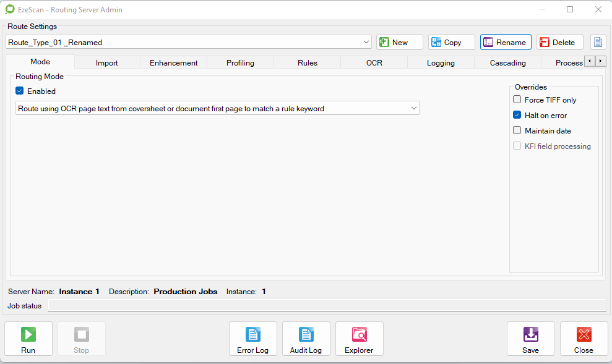Open the Audit Log viewer
The image size is (612, 364).
[306, 339]
